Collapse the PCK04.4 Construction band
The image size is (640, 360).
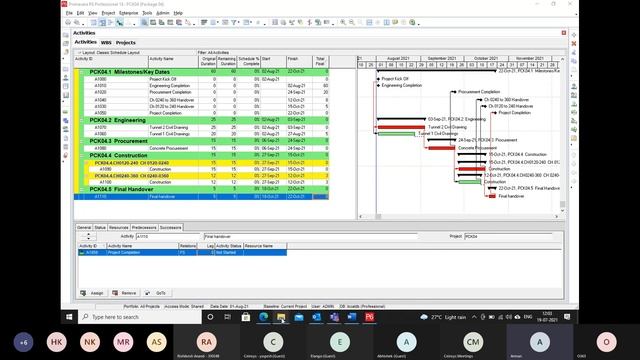click(82, 156)
